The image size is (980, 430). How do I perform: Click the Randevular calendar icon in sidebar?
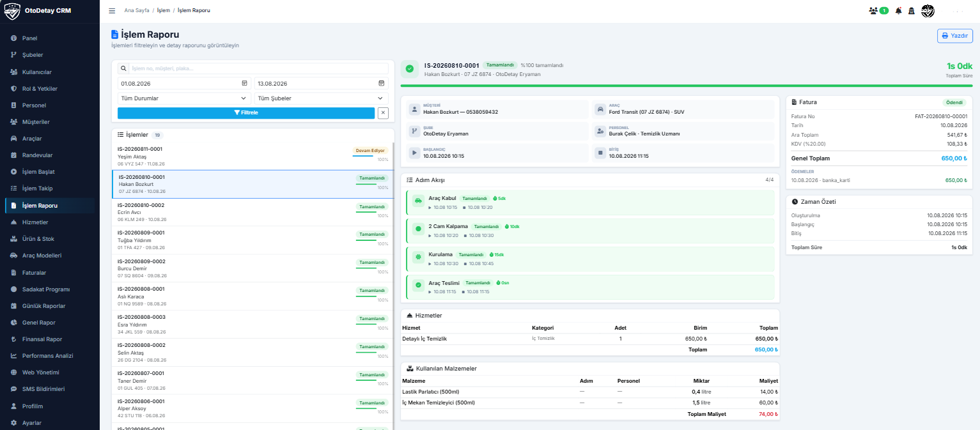click(x=14, y=155)
